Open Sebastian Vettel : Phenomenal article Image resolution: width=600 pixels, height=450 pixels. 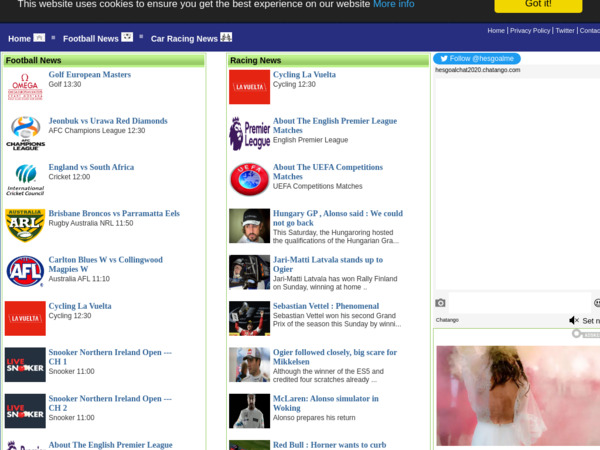click(x=326, y=306)
